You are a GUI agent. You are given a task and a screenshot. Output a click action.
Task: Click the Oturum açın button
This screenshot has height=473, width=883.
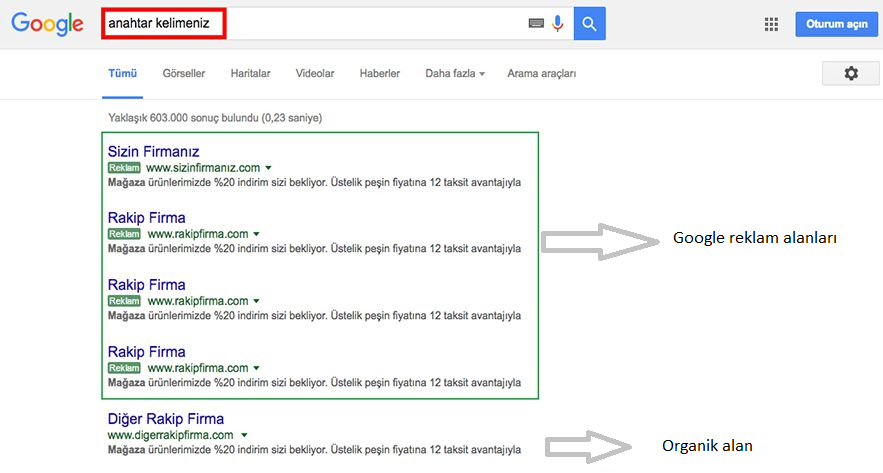point(837,24)
